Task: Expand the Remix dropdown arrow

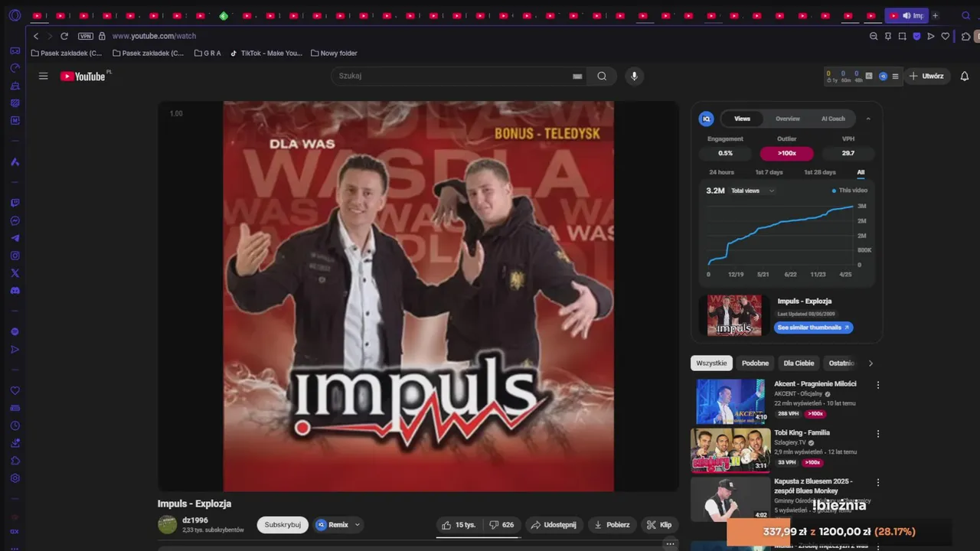Action: (357, 525)
